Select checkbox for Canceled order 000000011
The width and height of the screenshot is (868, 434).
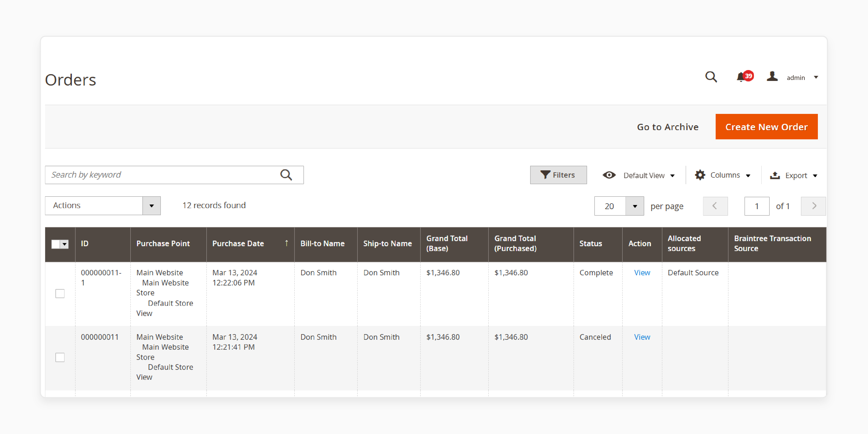tap(60, 357)
